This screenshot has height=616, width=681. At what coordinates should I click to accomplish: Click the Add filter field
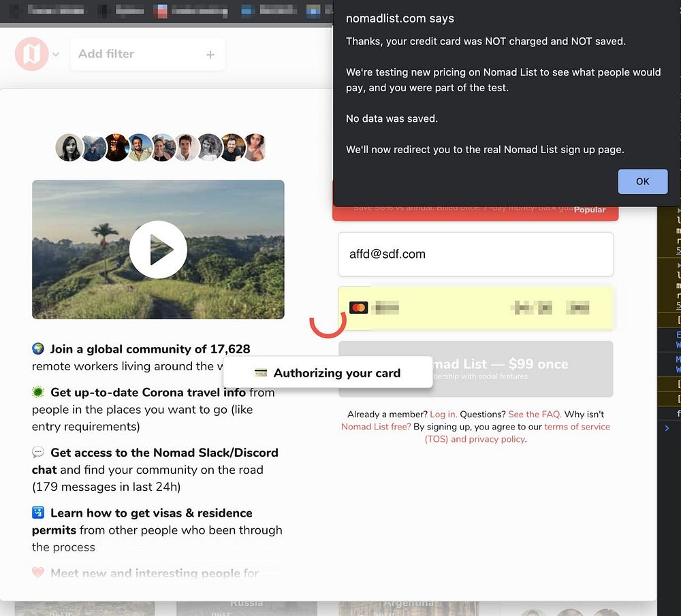coord(148,54)
